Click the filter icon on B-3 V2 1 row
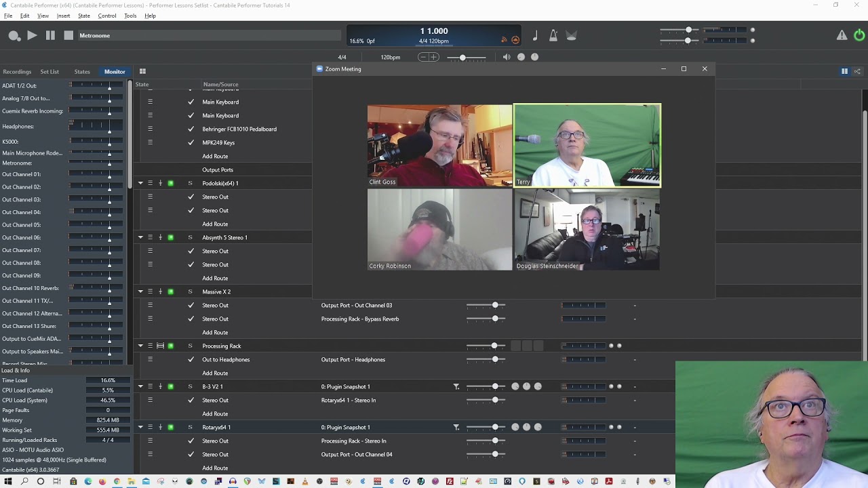 click(456, 386)
